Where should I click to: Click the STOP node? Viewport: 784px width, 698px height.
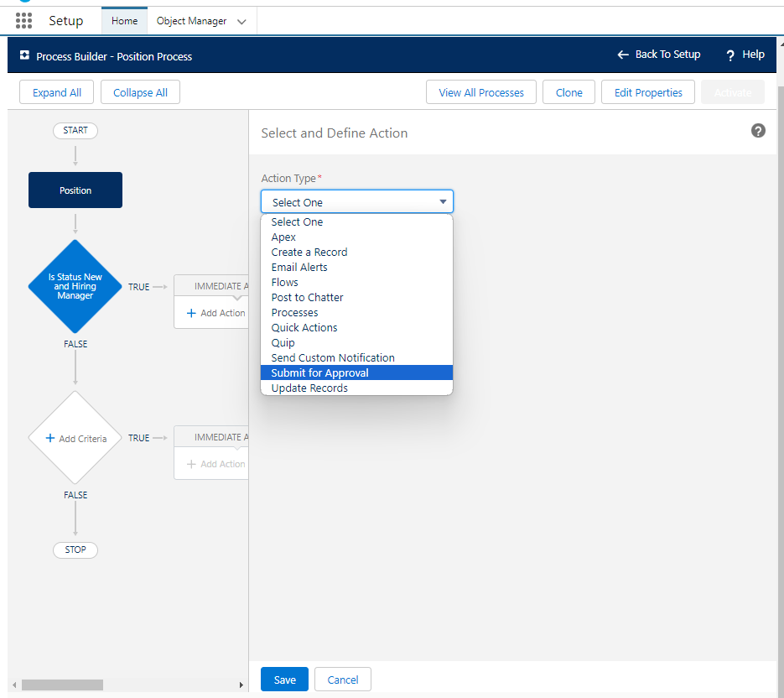point(75,550)
